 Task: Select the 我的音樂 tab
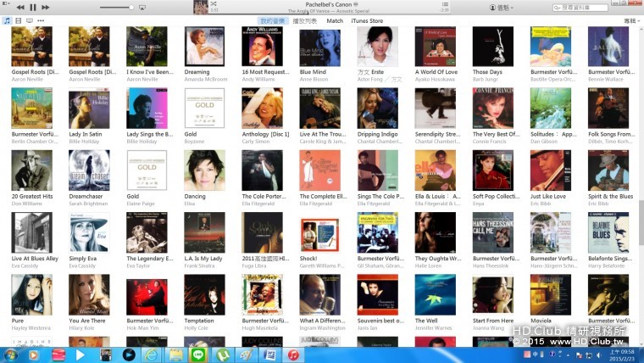tap(273, 20)
